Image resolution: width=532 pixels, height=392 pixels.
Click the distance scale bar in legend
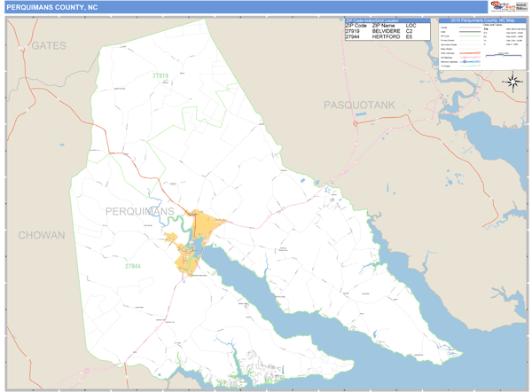click(x=497, y=55)
